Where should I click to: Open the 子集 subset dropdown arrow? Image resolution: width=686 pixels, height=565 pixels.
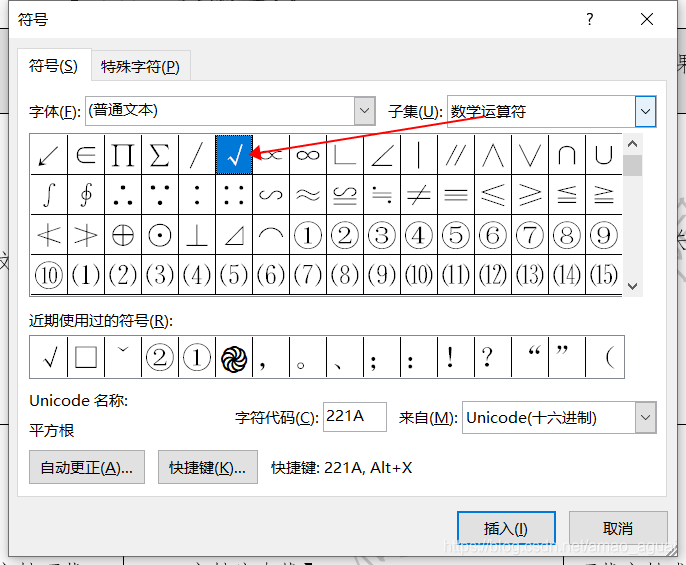tap(645, 111)
